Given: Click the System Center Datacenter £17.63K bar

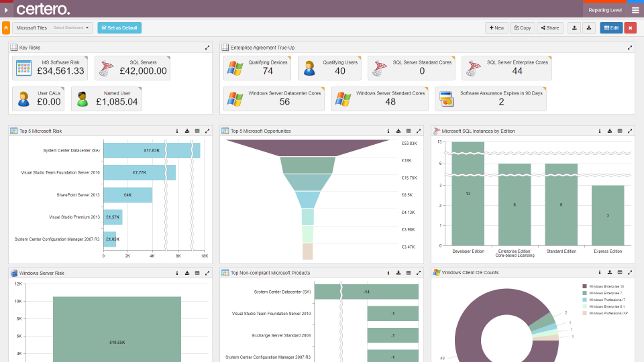Looking at the screenshot, I should click(x=152, y=151).
